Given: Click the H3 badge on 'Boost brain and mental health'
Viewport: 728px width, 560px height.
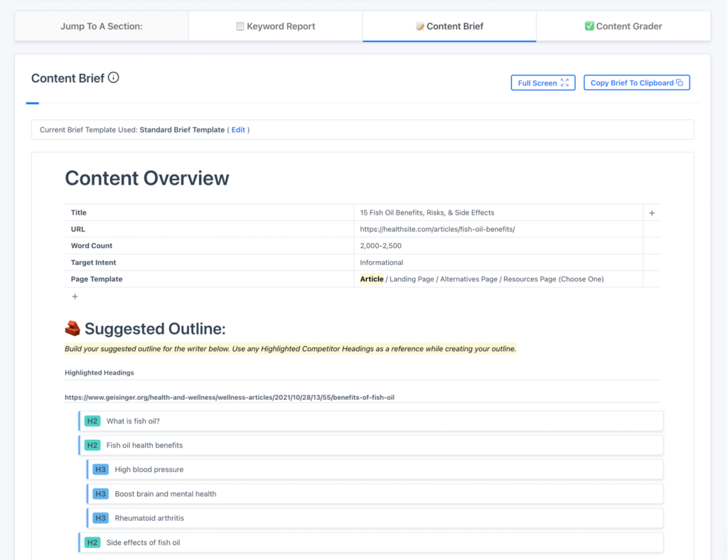Looking at the screenshot, I should pyautogui.click(x=101, y=494).
